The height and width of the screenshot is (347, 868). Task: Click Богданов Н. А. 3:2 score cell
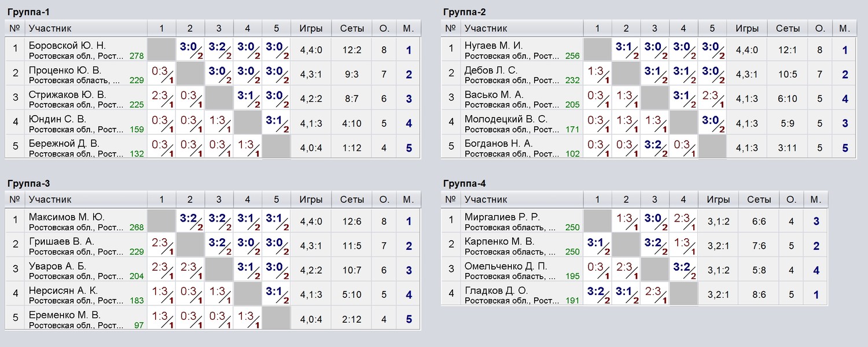[654, 147]
